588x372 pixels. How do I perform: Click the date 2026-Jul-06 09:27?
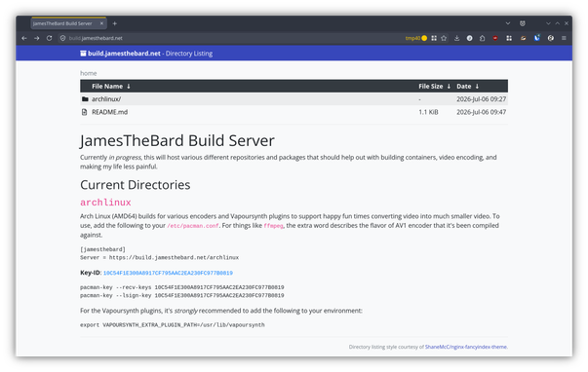[x=481, y=99]
